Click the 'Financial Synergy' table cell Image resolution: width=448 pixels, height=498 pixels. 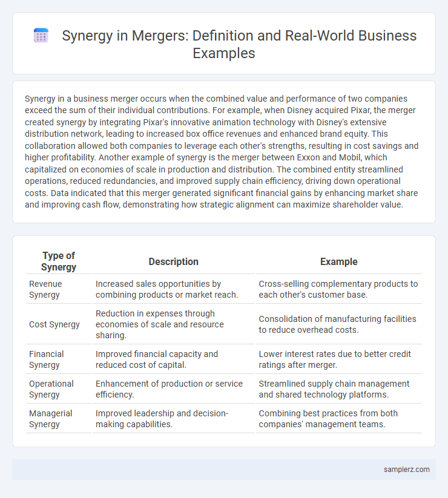[59, 359]
